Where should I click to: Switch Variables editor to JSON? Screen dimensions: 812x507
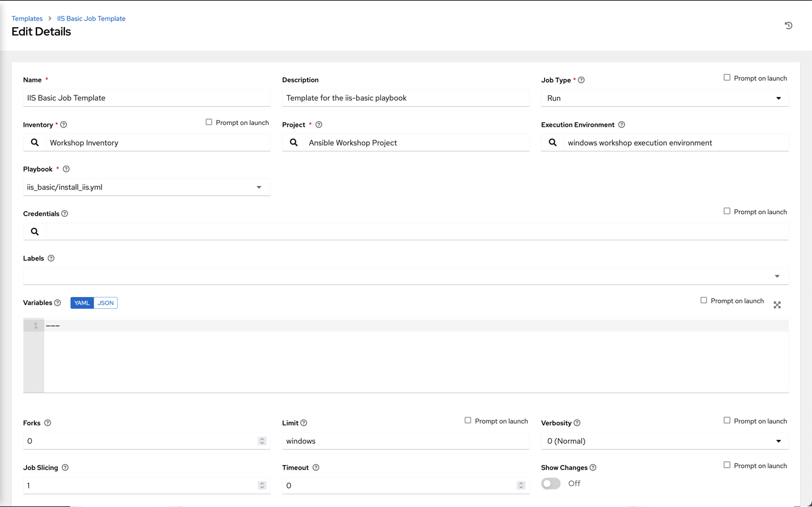pos(105,303)
